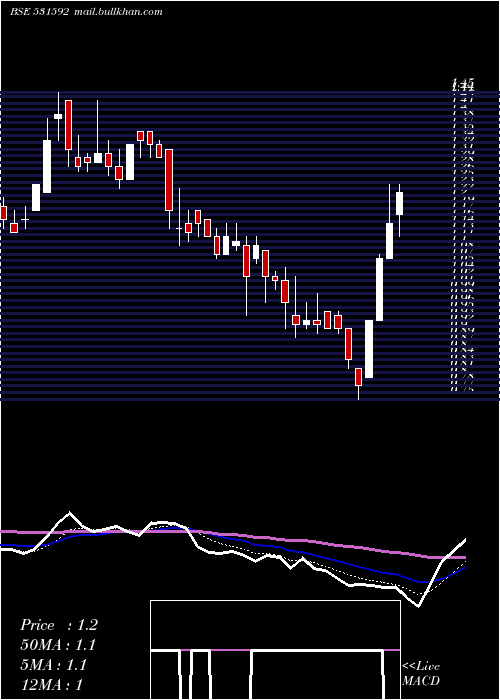Click the top 1.45 price axis label
500x700 pixels.
(x=463, y=82)
